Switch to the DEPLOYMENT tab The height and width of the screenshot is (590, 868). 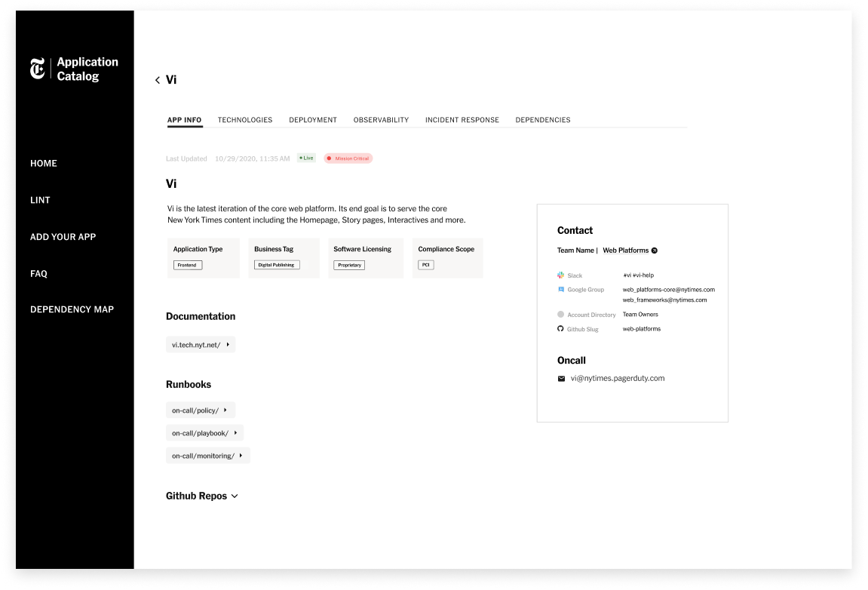313,120
